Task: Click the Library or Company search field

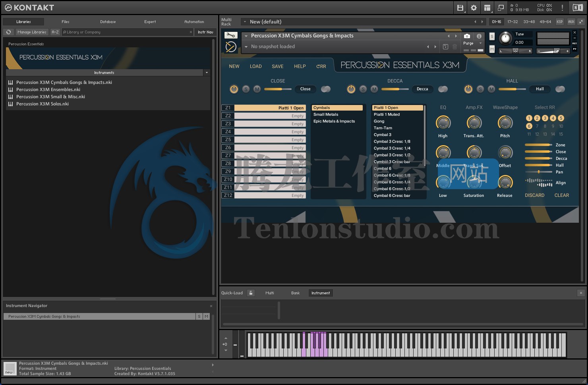Action: [x=127, y=32]
